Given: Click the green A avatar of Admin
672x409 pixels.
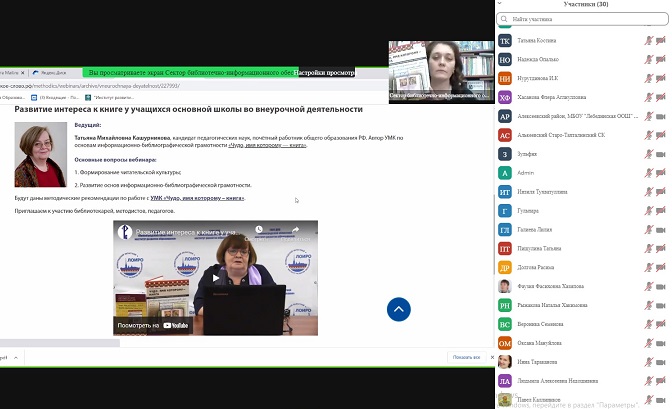Looking at the screenshot, I should tap(505, 173).
